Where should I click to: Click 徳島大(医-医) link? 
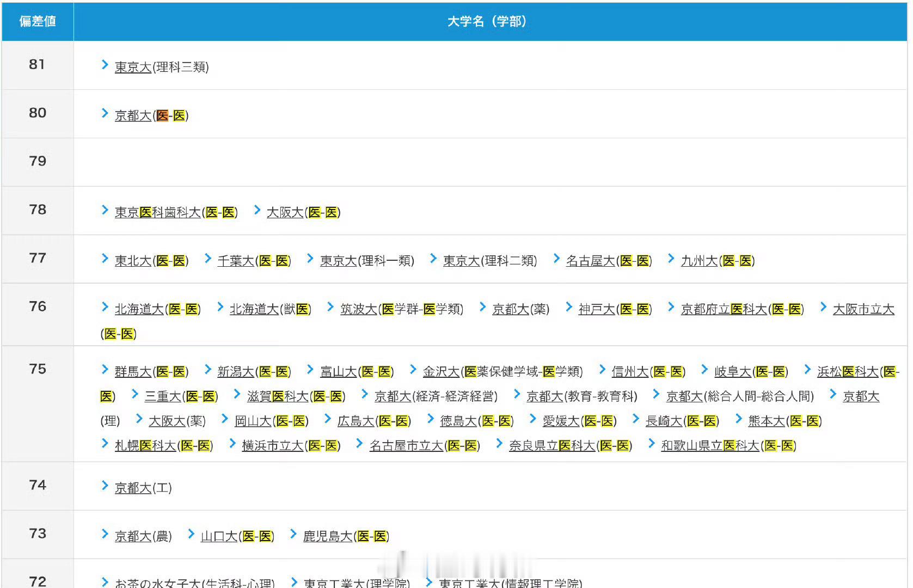click(477, 421)
